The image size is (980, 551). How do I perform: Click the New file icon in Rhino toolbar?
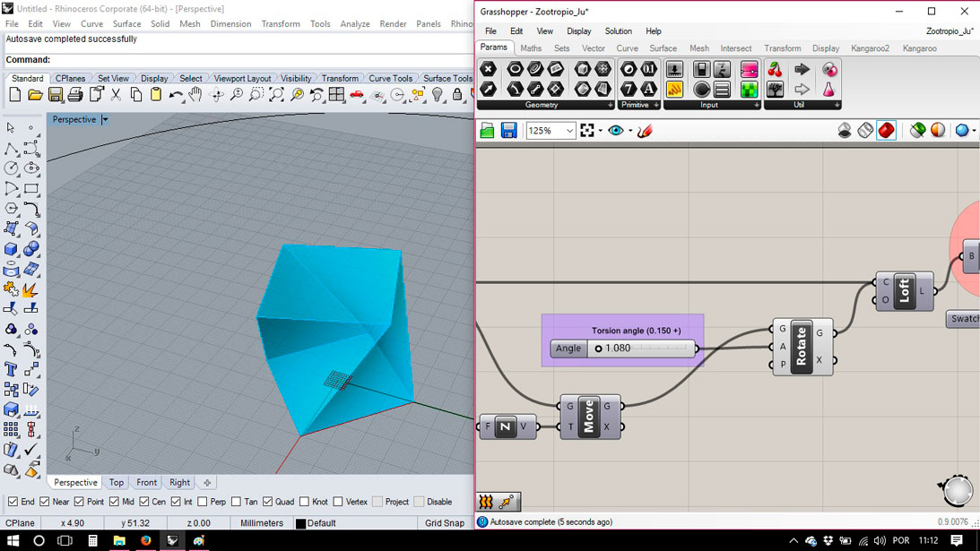[15, 95]
